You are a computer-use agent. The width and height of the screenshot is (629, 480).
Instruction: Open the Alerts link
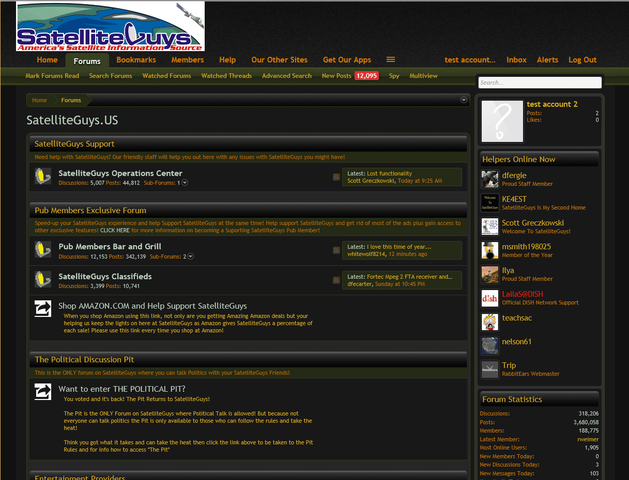pyautogui.click(x=548, y=60)
